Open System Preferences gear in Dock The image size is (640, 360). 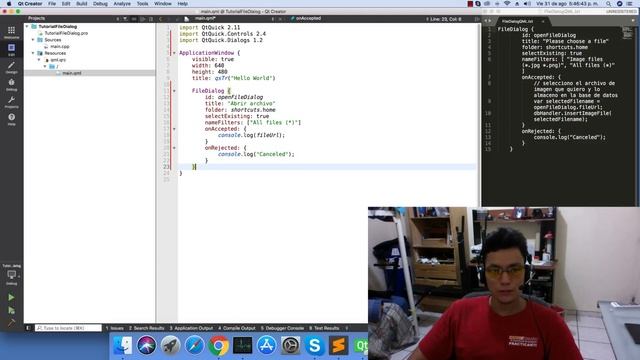[291, 345]
